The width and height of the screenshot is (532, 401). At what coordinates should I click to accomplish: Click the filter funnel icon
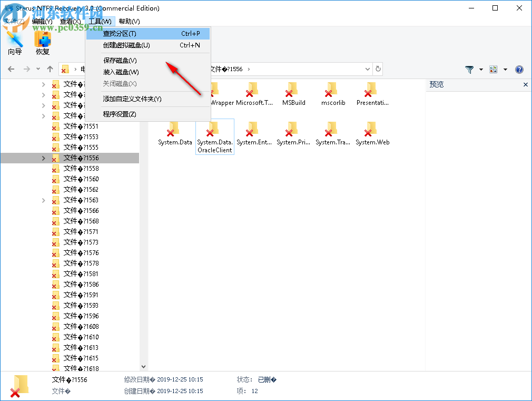[469, 69]
